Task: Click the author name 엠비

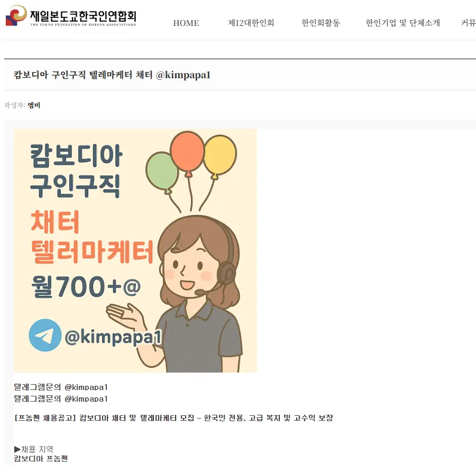Action: 34,105
